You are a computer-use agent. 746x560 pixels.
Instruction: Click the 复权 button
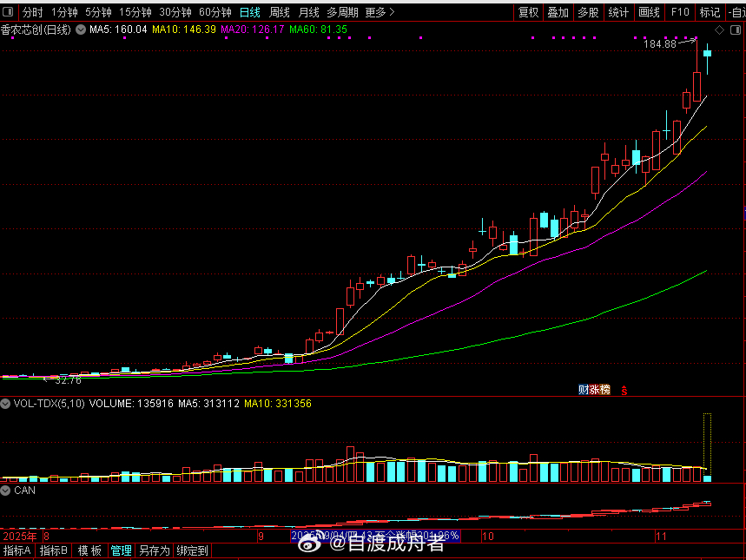[528, 12]
